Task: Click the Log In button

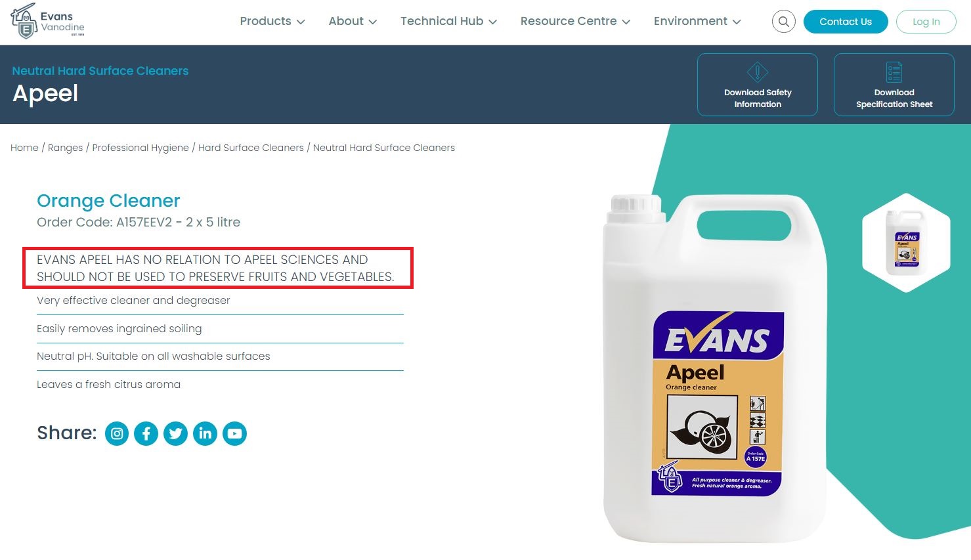Action: pyautogui.click(x=926, y=22)
